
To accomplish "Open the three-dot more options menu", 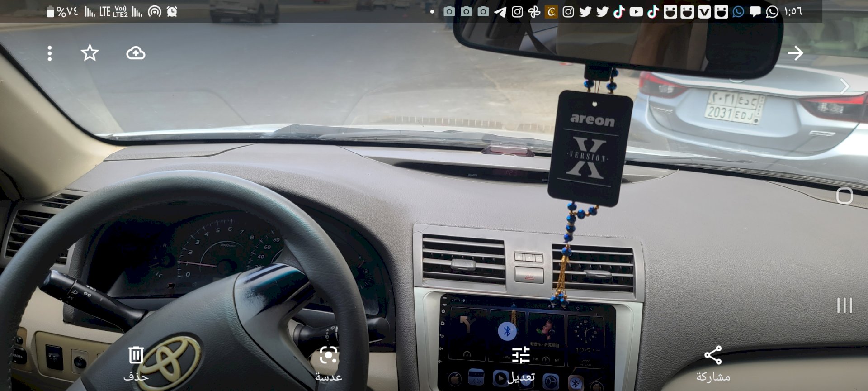I will point(50,53).
